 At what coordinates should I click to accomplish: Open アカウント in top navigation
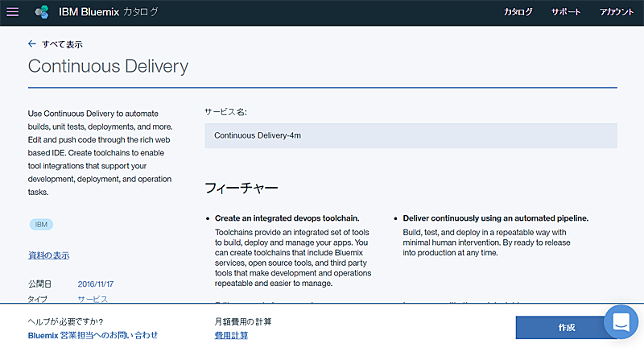[x=616, y=12]
